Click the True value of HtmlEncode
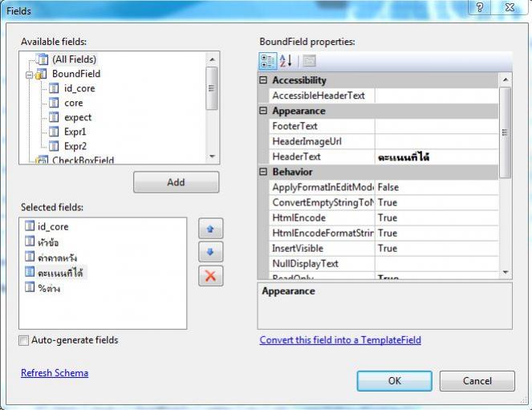The height and width of the screenshot is (410, 532). pyautogui.click(x=388, y=217)
